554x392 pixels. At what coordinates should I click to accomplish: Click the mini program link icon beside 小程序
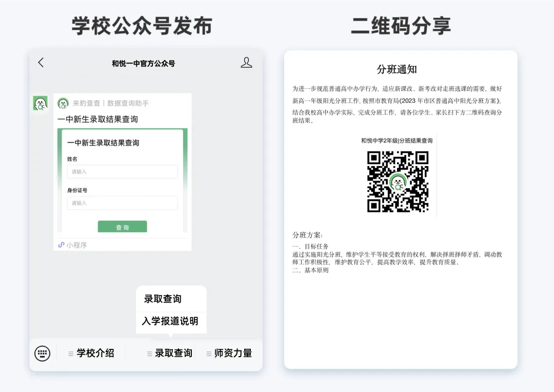[x=61, y=245]
